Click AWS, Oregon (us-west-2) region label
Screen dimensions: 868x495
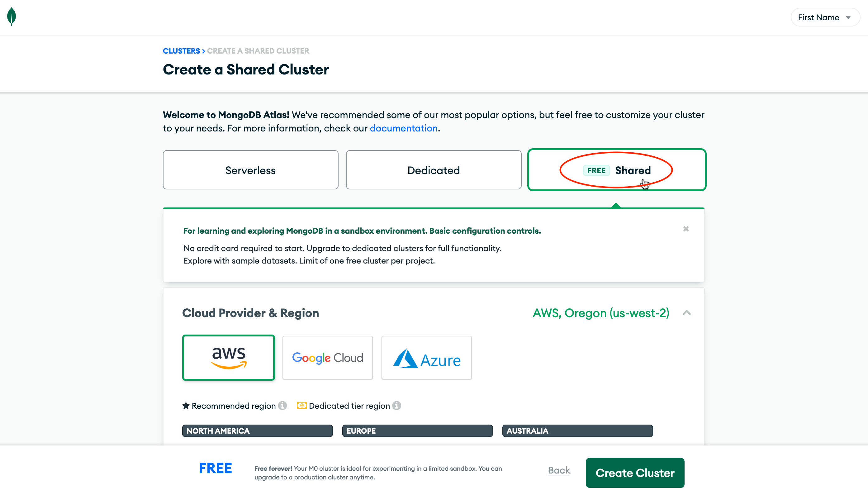[x=601, y=312]
